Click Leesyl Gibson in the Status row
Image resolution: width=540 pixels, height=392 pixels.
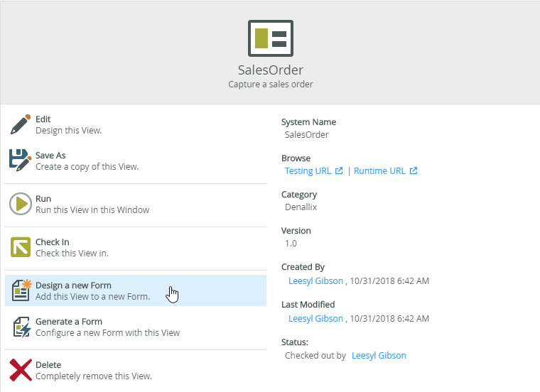click(x=379, y=355)
